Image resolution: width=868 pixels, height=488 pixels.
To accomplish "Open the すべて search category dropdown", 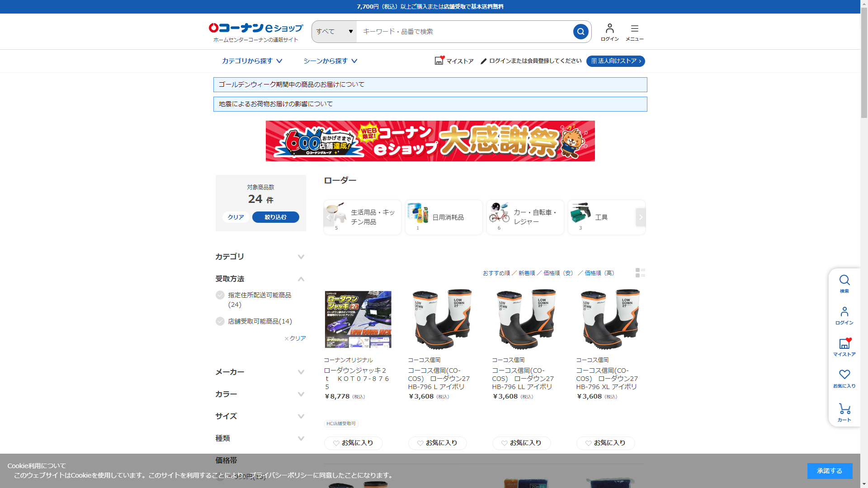I will click(x=334, y=32).
